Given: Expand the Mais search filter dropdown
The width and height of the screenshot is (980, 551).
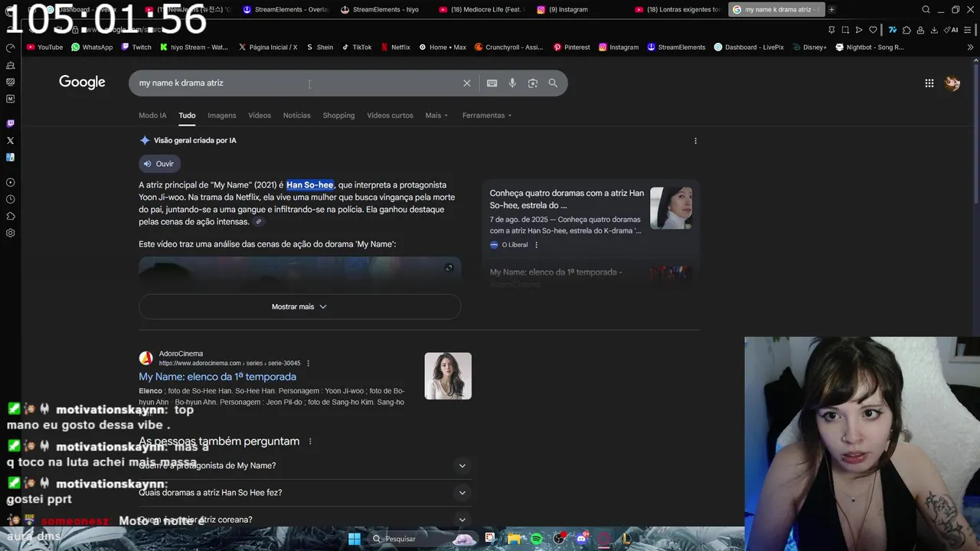Looking at the screenshot, I should [x=436, y=116].
